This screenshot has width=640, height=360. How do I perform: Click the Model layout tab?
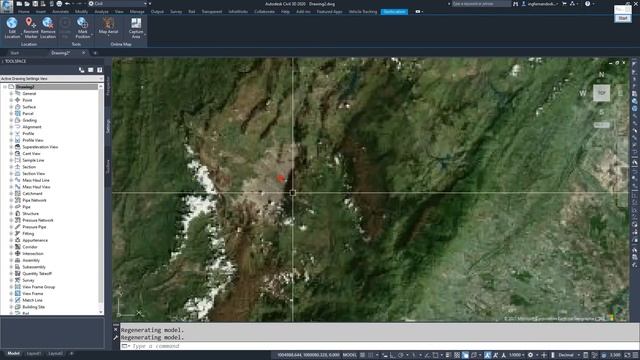point(13,353)
